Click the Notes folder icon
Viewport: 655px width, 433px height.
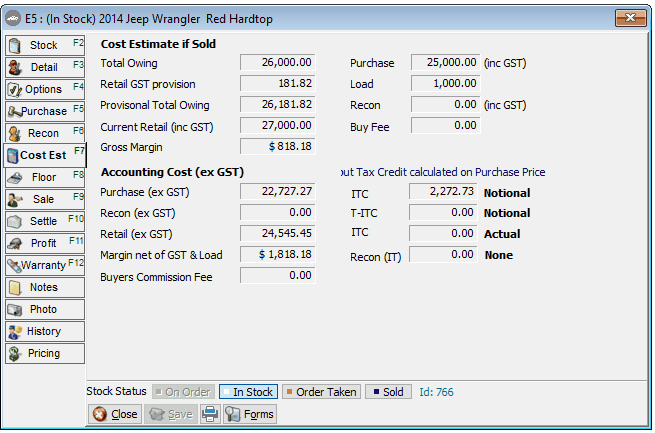tap(15, 288)
